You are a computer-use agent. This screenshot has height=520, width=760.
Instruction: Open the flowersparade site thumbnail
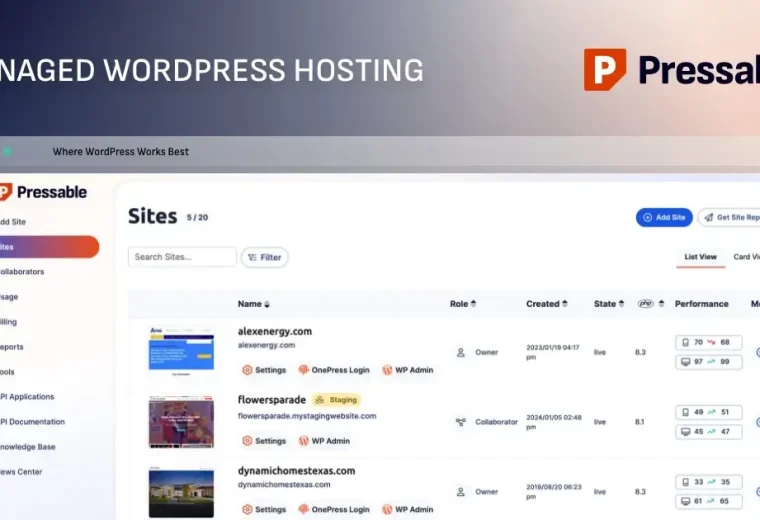click(181, 422)
